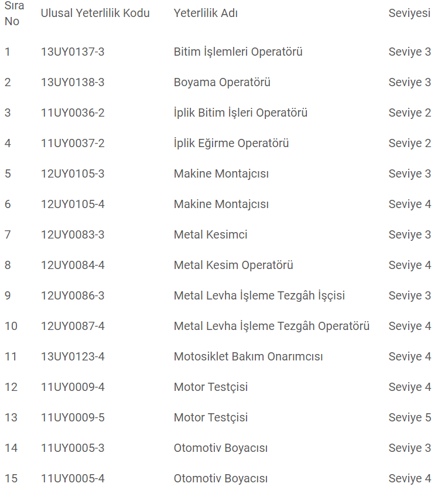Click 'Metal Kesim Operatörü' text
This screenshot has width=448, height=497.
click(233, 265)
